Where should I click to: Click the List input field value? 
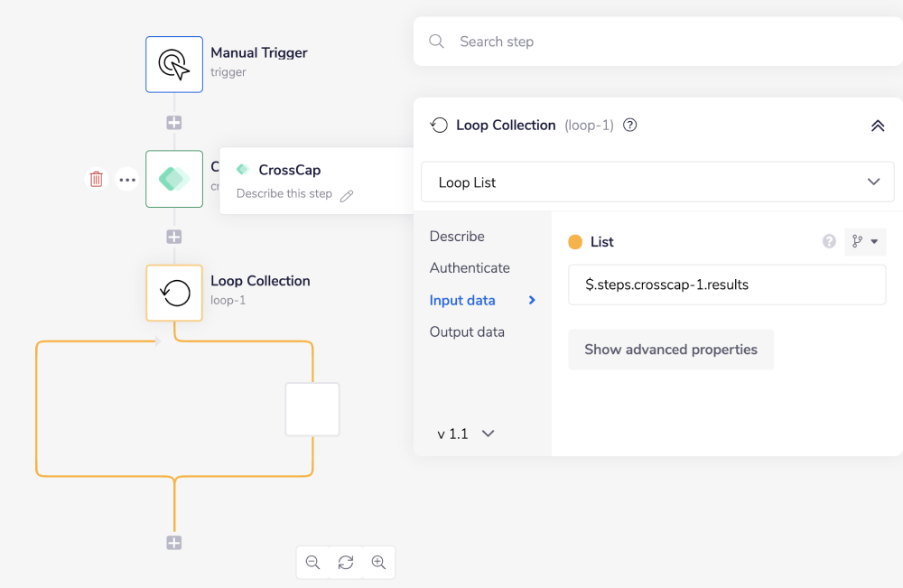[x=727, y=285]
